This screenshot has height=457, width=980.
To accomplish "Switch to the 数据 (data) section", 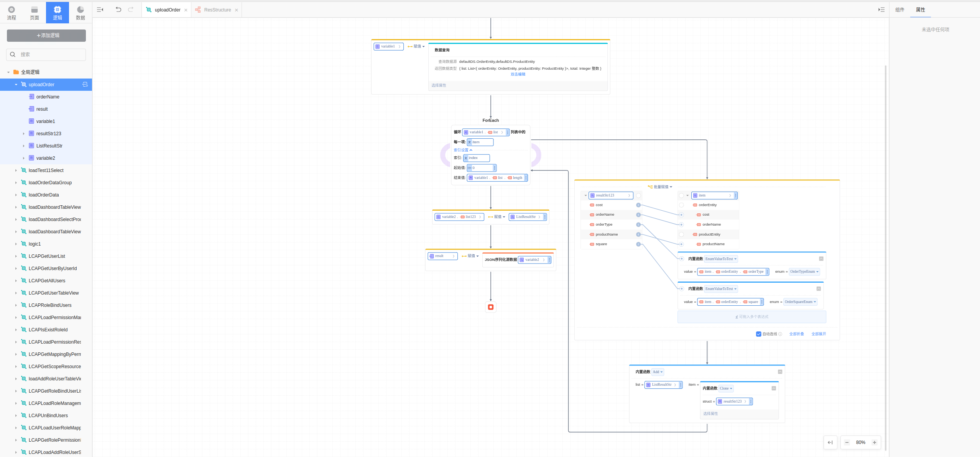I will [x=81, y=13].
